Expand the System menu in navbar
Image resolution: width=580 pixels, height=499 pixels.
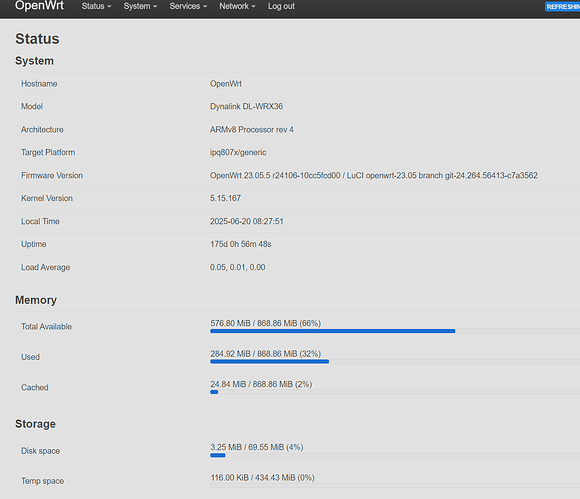pos(140,6)
